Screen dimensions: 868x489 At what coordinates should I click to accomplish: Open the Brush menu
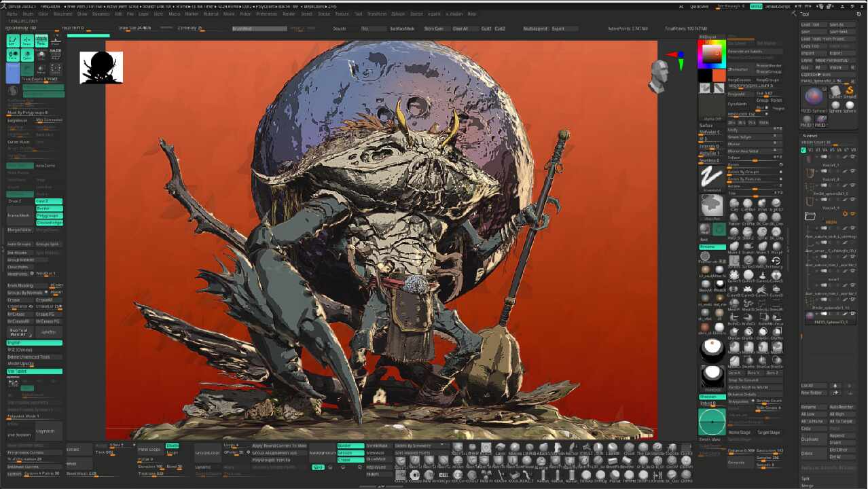tap(28, 14)
